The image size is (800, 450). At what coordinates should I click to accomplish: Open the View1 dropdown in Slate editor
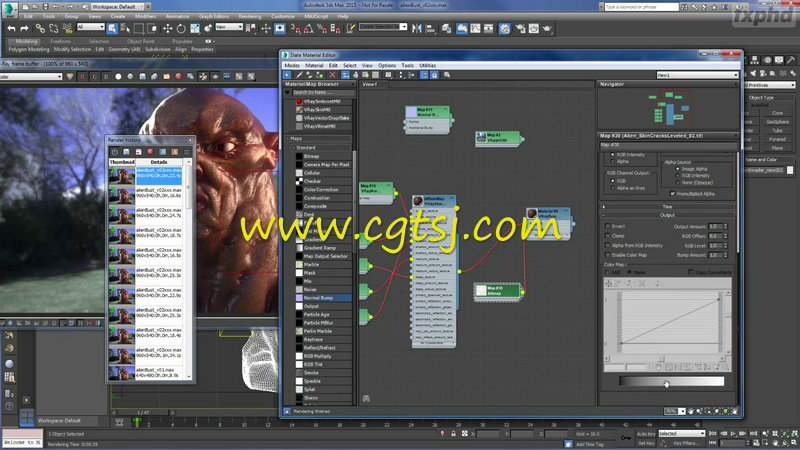pos(697,75)
